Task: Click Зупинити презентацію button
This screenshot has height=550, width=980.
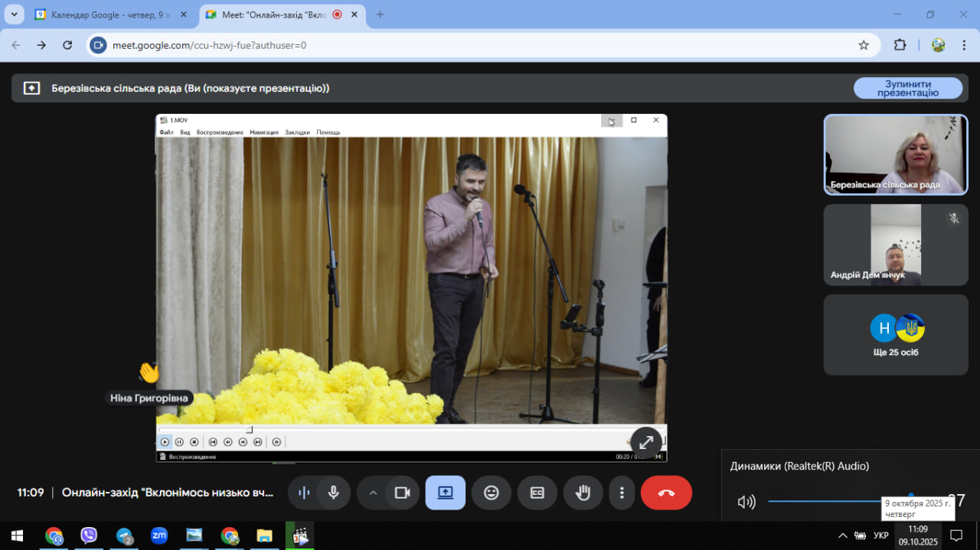Action: (908, 88)
